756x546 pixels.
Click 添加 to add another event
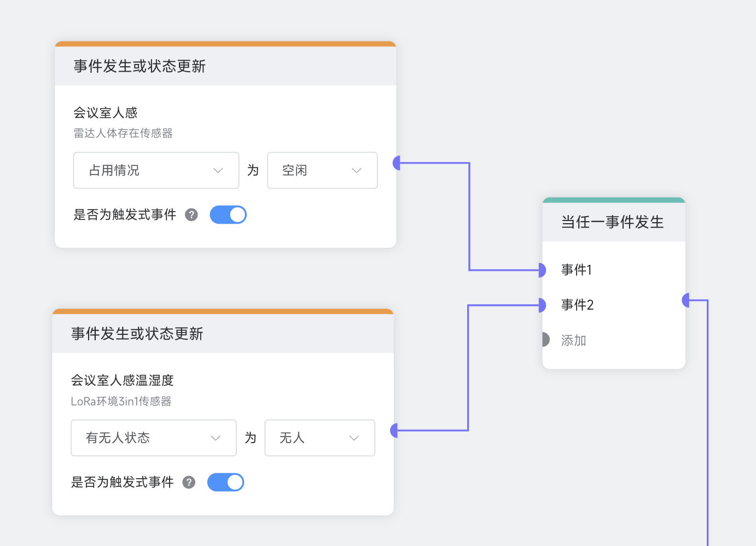(573, 340)
